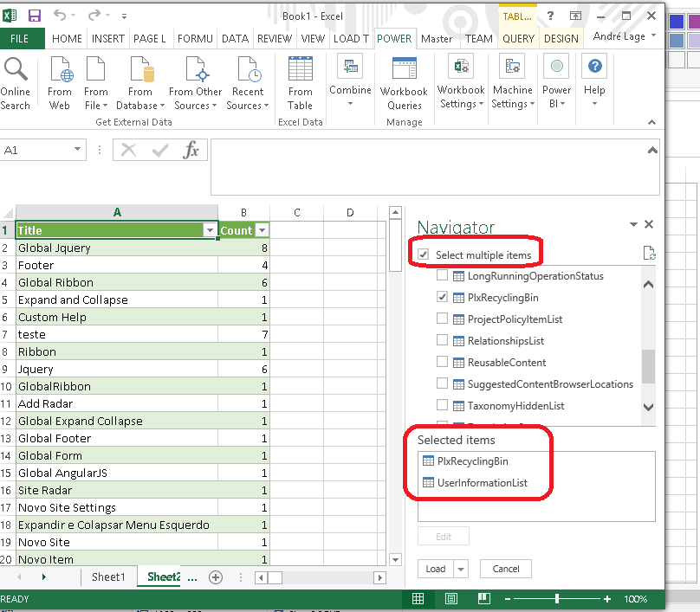The width and height of the screenshot is (700, 612).
Task: Collapse the ribbon with the chevron
Action: [x=651, y=122]
